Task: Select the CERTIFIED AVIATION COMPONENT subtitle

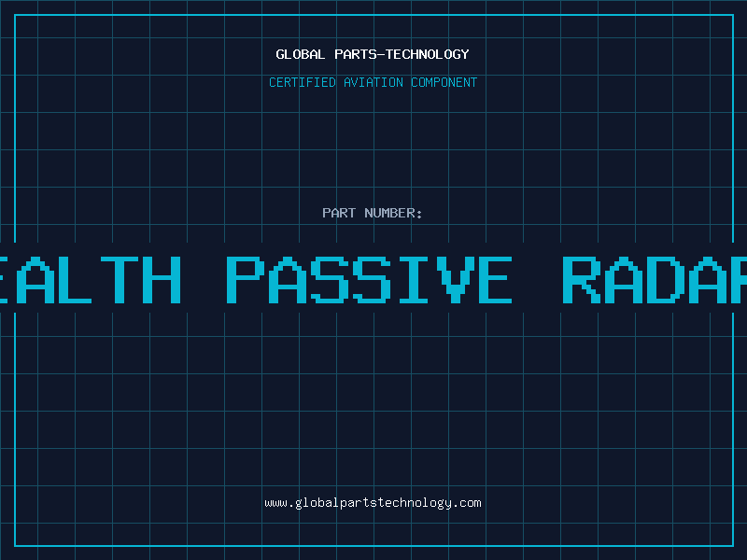Action: 373,82
